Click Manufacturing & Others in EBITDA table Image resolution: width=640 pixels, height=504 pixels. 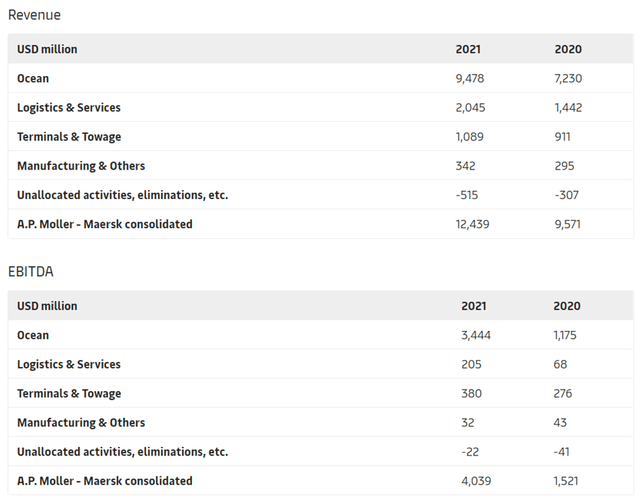[x=81, y=423]
